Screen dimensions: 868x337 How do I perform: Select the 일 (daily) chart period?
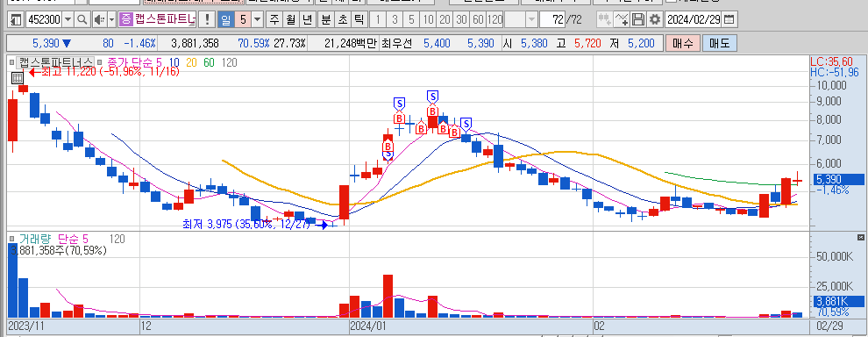(x=226, y=20)
